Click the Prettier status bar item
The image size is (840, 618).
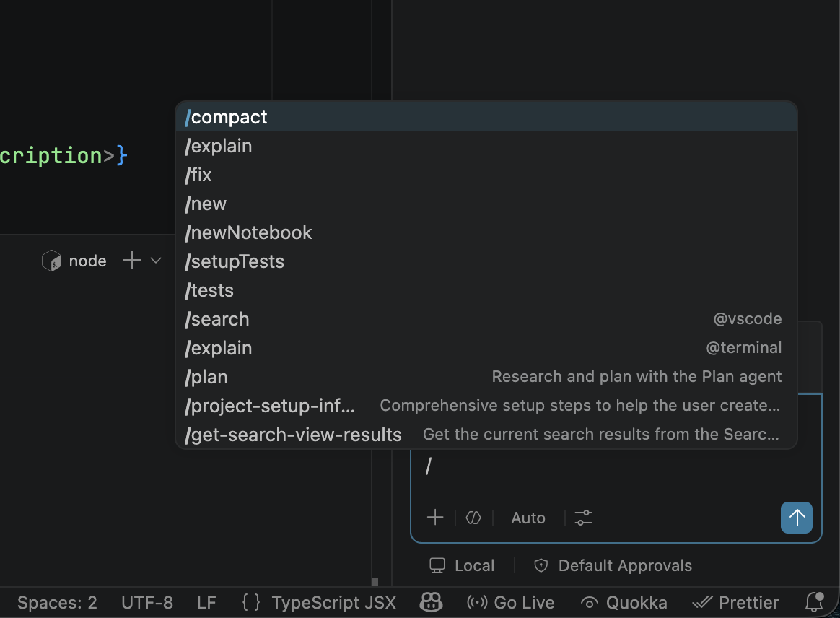(735, 602)
